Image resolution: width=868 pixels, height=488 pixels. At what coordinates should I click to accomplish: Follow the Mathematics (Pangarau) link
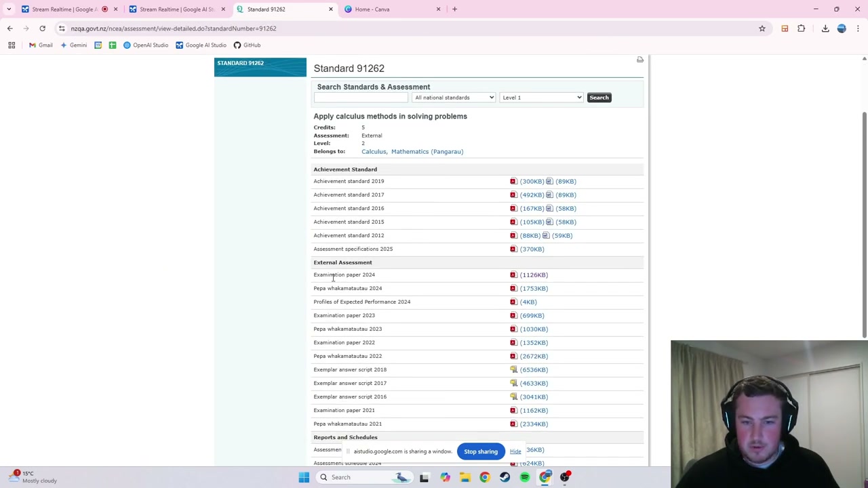[x=427, y=151]
